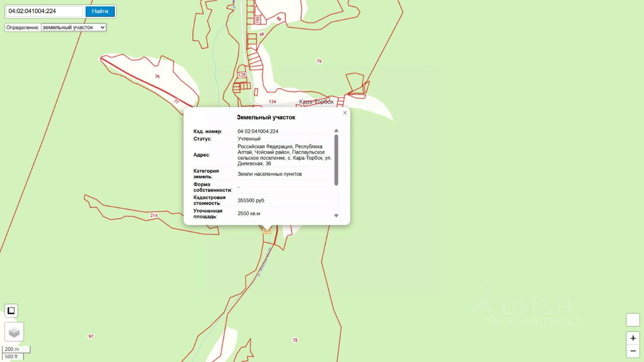Click parcel 224 marker on map
The width and height of the screenshot is (644, 362).
[267, 230]
